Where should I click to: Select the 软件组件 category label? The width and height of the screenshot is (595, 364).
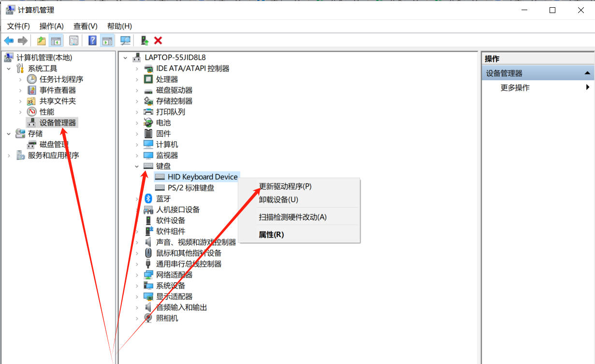tap(171, 231)
